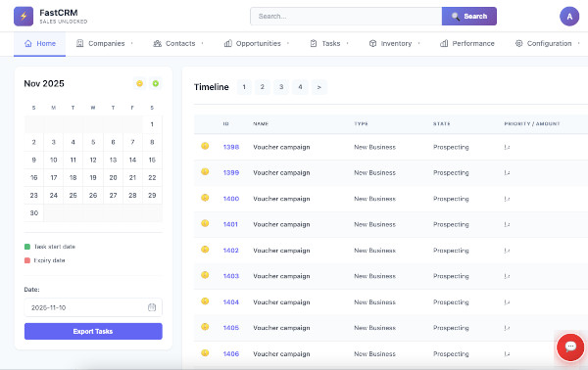Click the priority icon in row 1398
The width and height of the screenshot is (588, 370).
[507, 147]
